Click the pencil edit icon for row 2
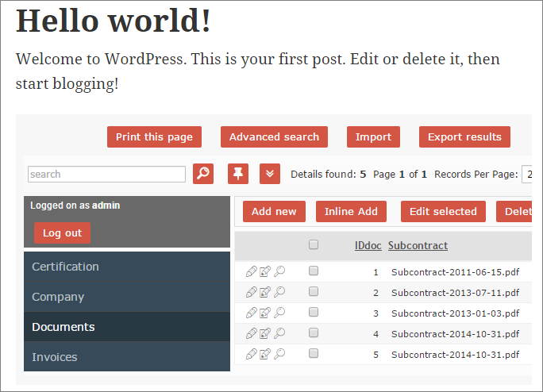The height and width of the screenshot is (392, 543). 252,292
